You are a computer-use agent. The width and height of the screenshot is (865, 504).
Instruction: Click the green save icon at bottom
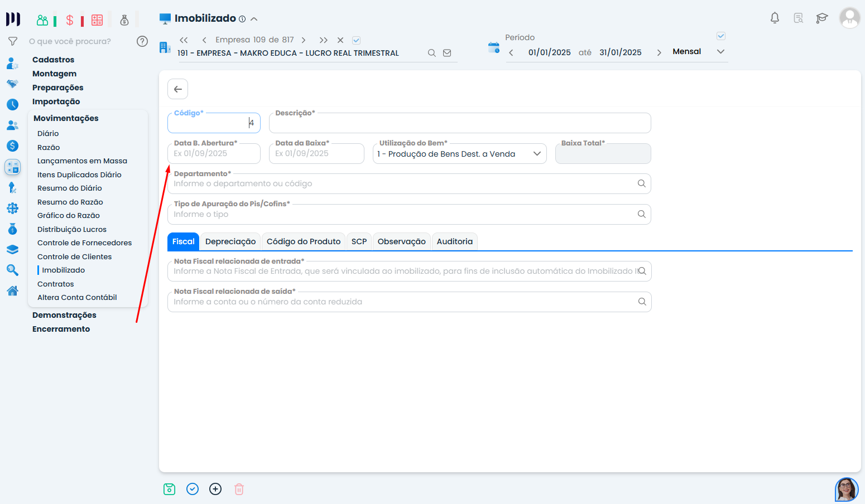coord(169,489)
